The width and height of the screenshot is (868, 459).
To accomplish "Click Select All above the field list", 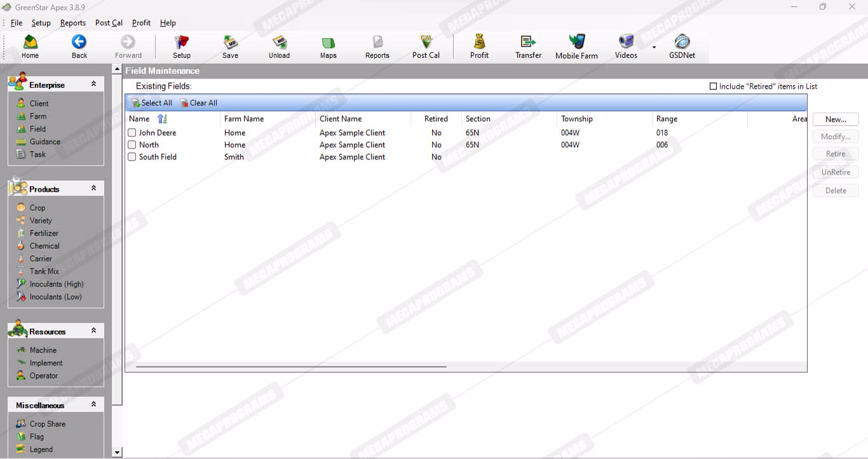I will pyautogui.click(x=152, y=103).
